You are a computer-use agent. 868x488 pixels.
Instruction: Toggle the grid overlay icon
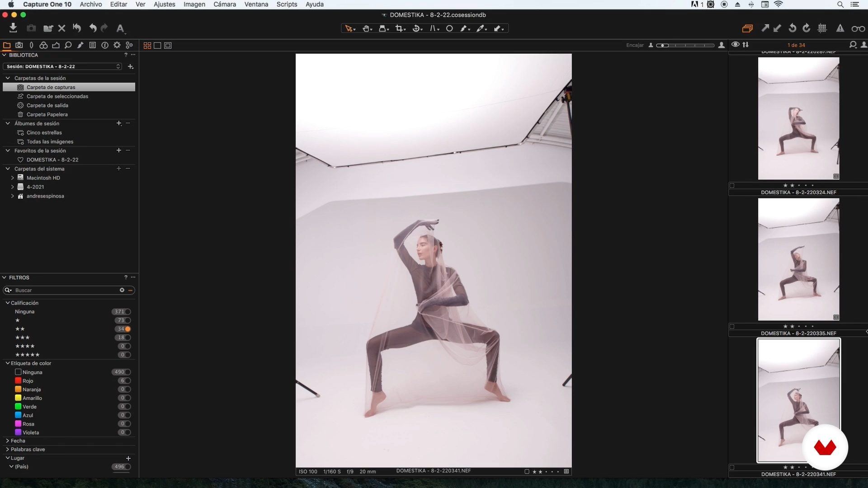click(x=822, y=28)
